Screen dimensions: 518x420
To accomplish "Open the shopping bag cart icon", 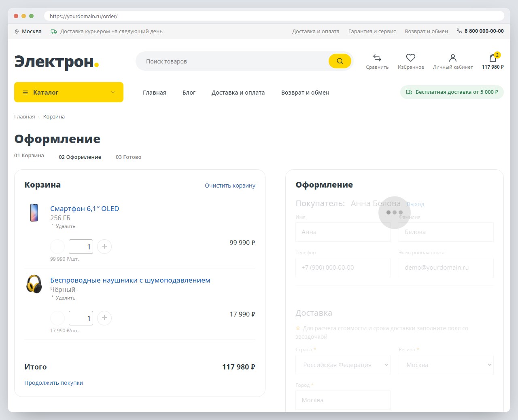I will 493,58.
